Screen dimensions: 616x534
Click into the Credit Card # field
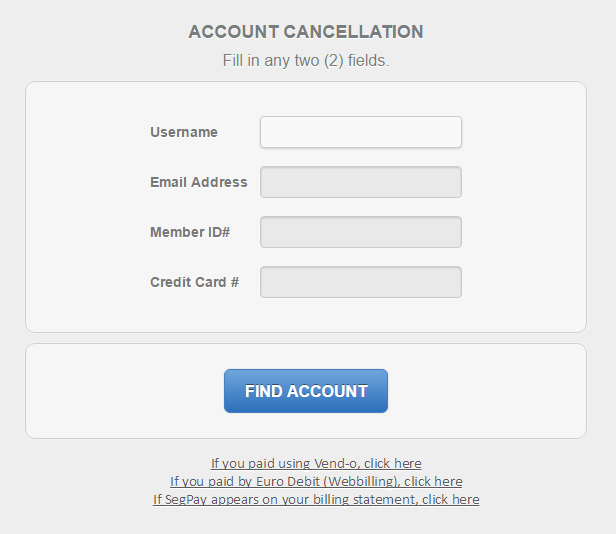(x=360, y=282)
